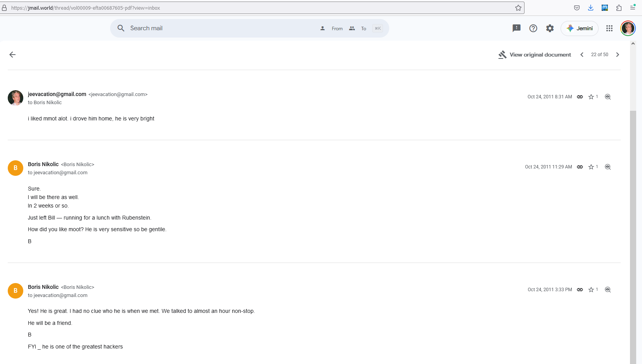Screen dimensions: 642x364
Task: Click the blue M extension icon
Action: 605,8
